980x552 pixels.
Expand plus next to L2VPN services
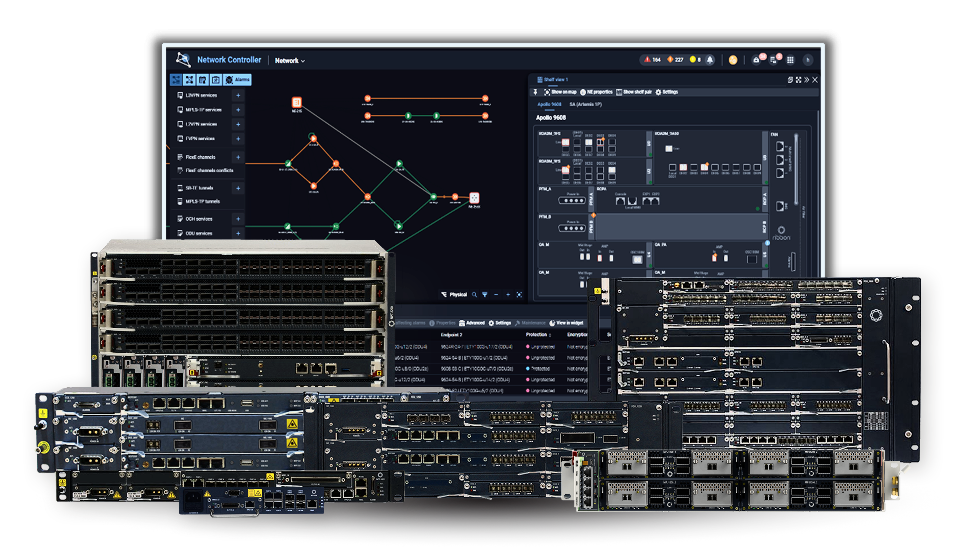coord(238,124)
